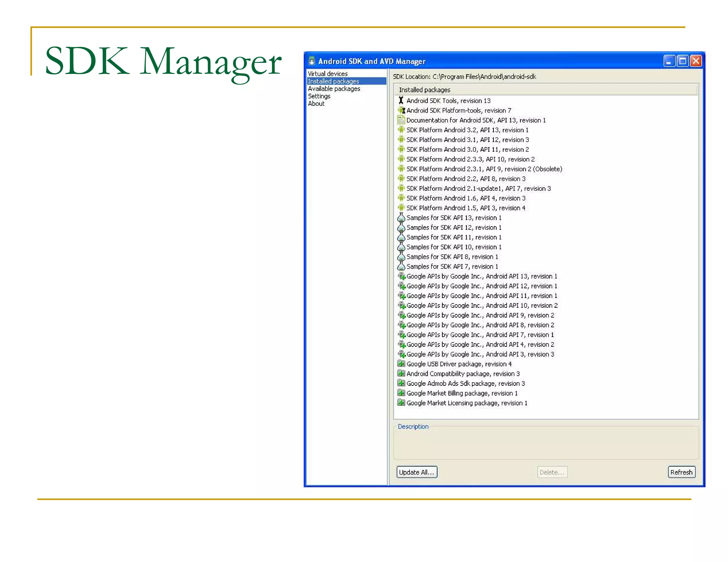
Task: Click the Google APIs Android API 13 add-on icon
Action: 401,276
